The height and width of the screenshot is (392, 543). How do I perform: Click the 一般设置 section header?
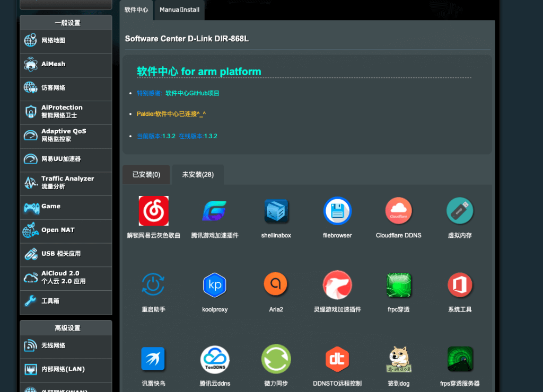[67, 23]
